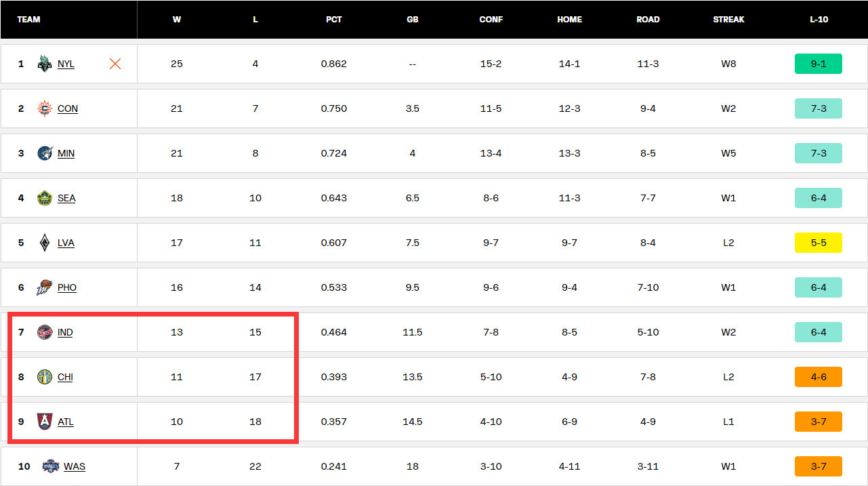Click the yellow 5-5 L-10 badge
Screen dimensions: 868x486
[818, 243]
